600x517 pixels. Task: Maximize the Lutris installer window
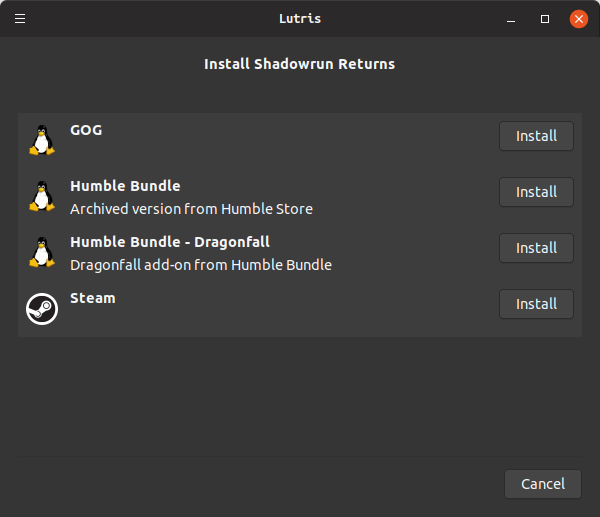click(x=545, y=19)
